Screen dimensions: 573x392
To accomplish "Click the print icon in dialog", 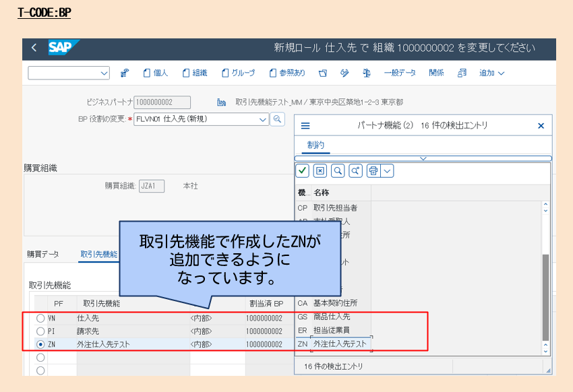I will pyautogui.click(x=373, y=171).
